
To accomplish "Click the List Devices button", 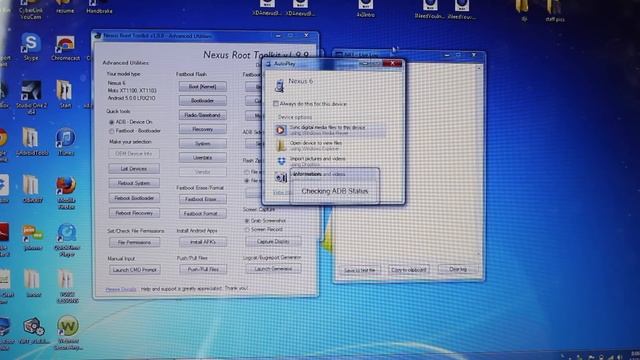I will click(134, 169).
